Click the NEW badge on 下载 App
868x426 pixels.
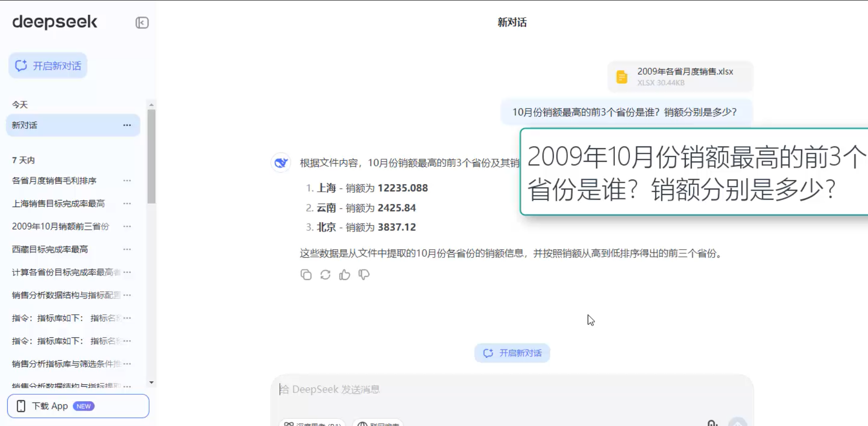pos(84,406)
